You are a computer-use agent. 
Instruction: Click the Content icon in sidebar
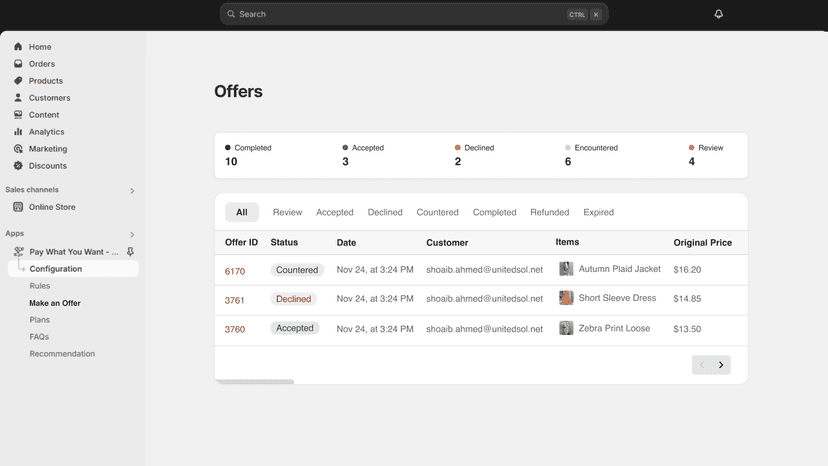click(18, 114)
